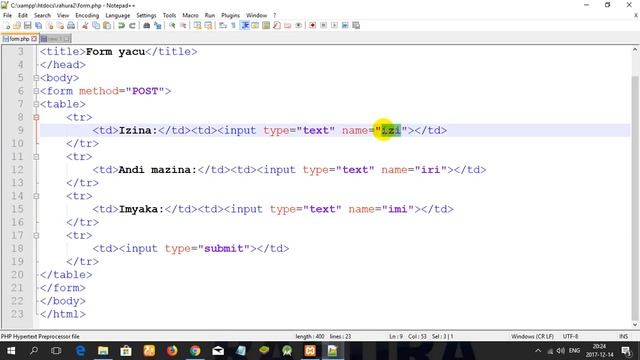Click the Windows (CR LF) status field

(532, 336)
